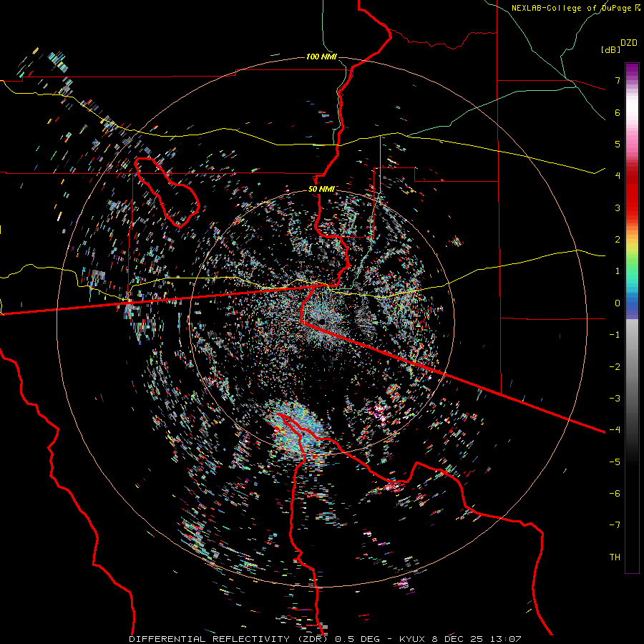Click the 50 NMI range ring label
Screen dimensions: 644x644
pos(321,190)
